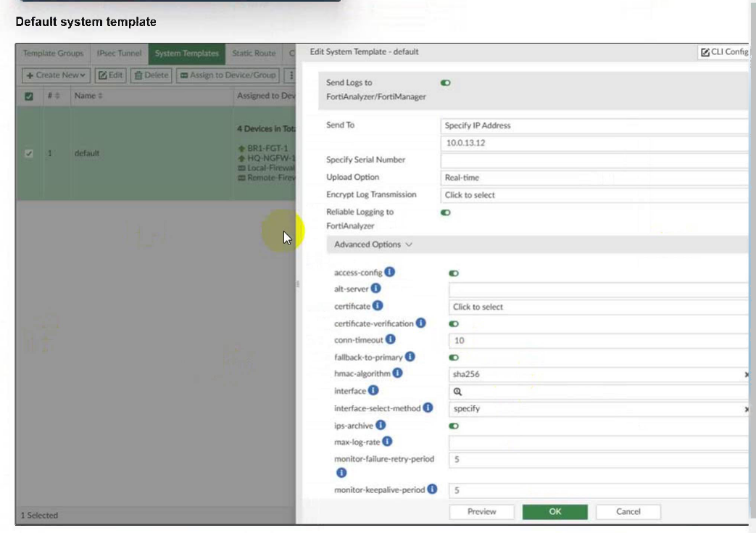Click the conn-timeout input field
This screenshot has width=756, height=533.
coord(598,340)
